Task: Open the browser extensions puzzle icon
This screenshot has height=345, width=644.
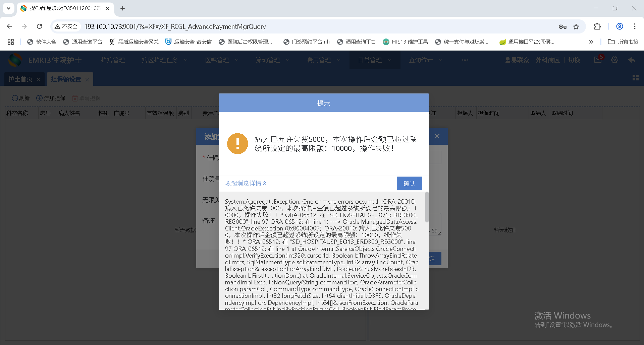Action: [x=597, y=26]
